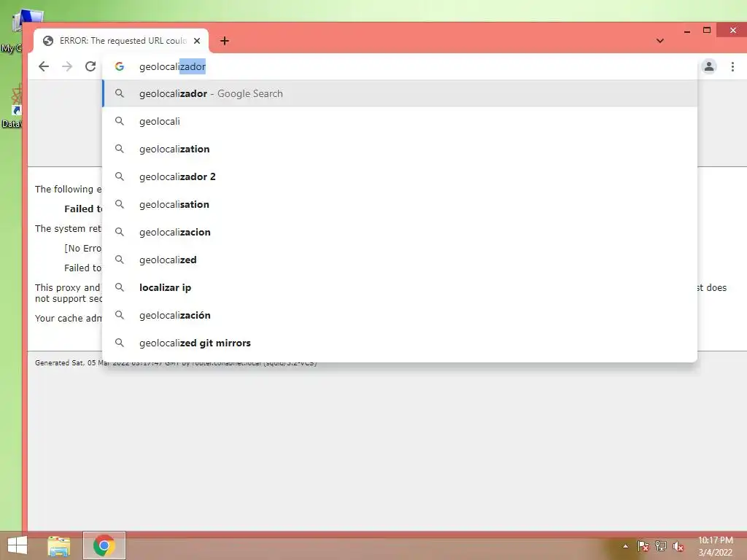Open the tab search chevron dropdown

pyautogui.click(x=659, y=41)
